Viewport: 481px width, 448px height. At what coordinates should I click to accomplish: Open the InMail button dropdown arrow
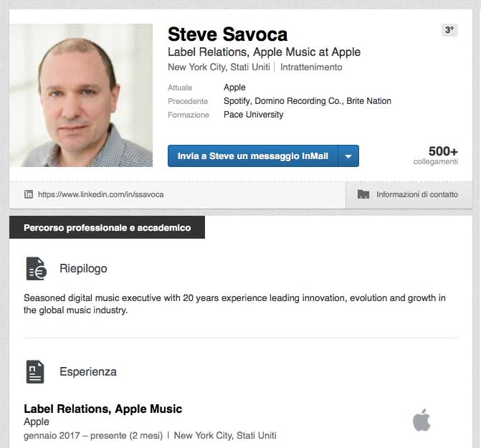click(348, 156)
